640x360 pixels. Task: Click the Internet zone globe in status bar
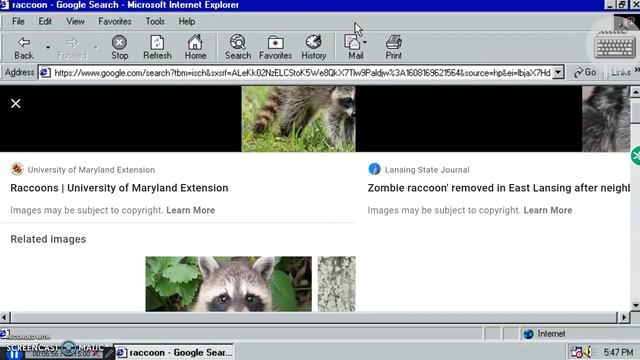coord(529,334)
